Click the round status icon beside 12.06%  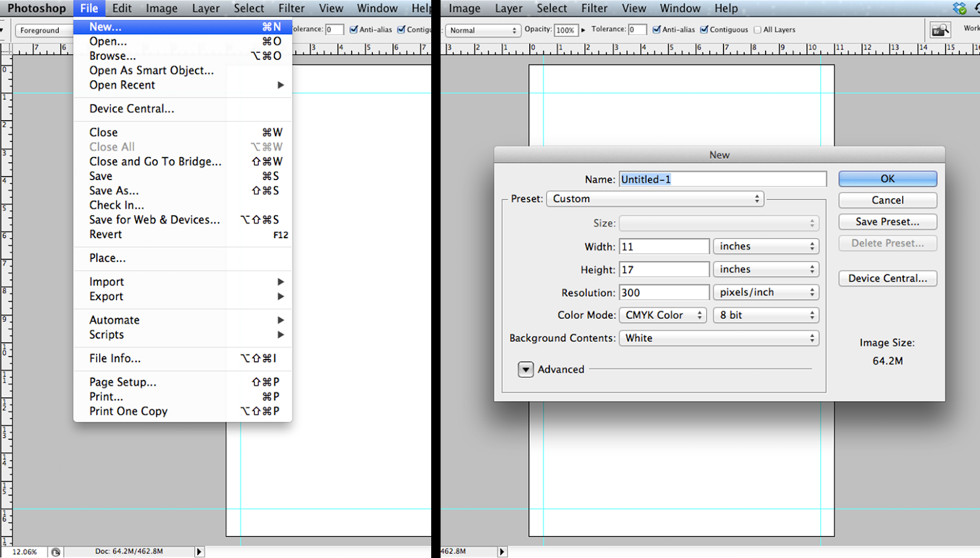[56, 552]
